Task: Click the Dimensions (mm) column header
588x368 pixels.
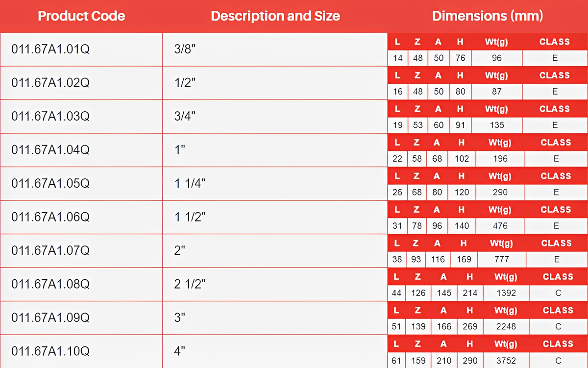Action: (488, 16)
